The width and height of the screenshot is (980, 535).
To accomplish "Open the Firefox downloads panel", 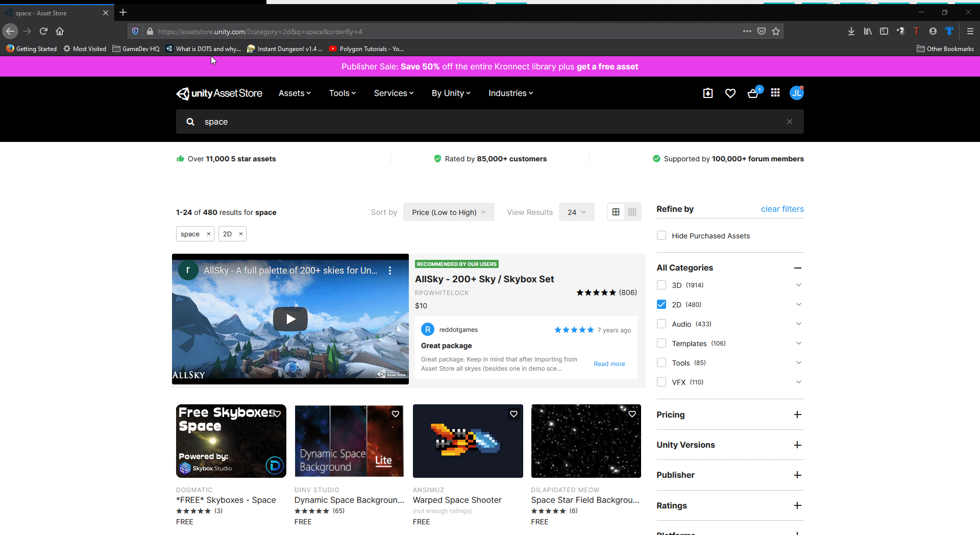I will [851, 31].
